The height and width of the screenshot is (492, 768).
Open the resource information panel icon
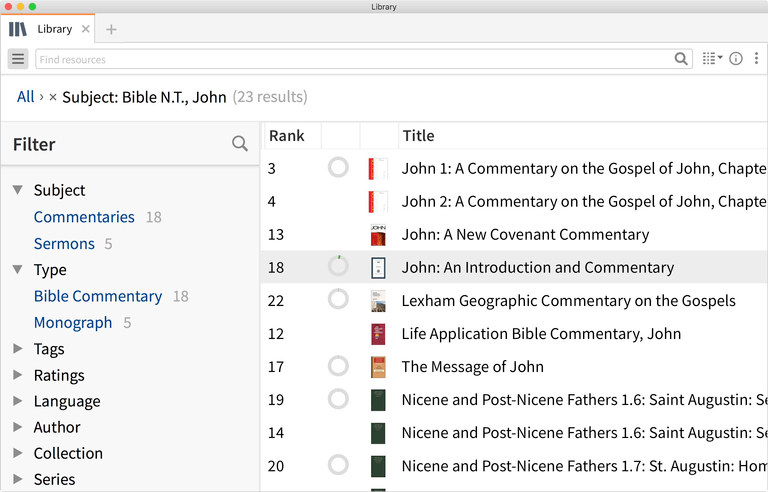coord(736,59)
